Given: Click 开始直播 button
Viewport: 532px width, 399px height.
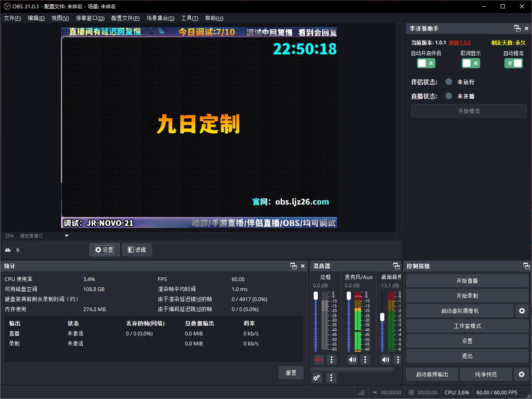Looking at the screenshot, I should 467,281.
